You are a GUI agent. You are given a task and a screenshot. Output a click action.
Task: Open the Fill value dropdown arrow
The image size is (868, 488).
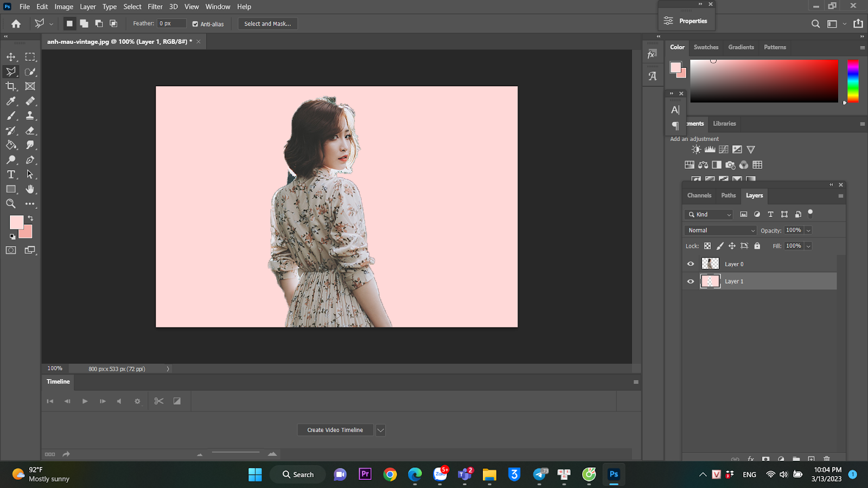point(808,246)
